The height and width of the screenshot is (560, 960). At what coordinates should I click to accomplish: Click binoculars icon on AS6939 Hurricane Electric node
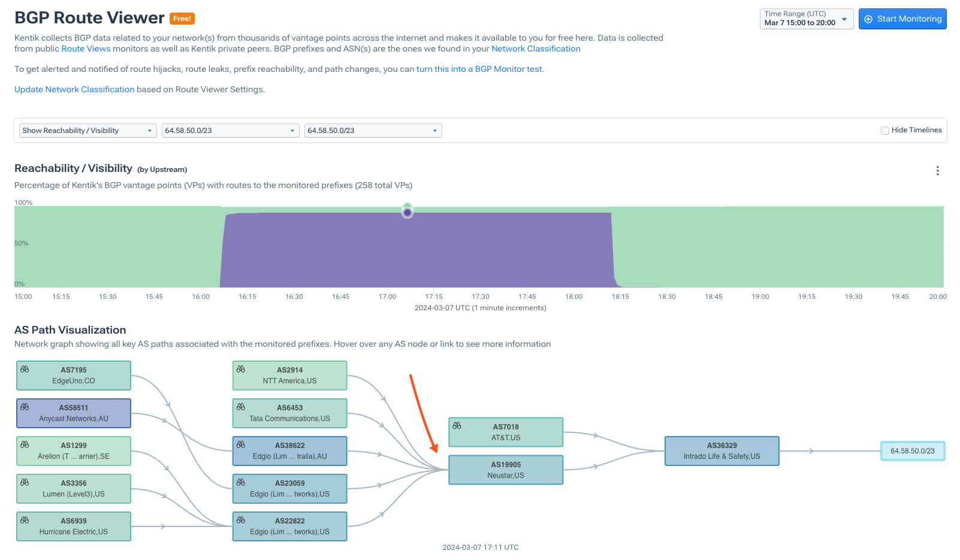[25, 520]
